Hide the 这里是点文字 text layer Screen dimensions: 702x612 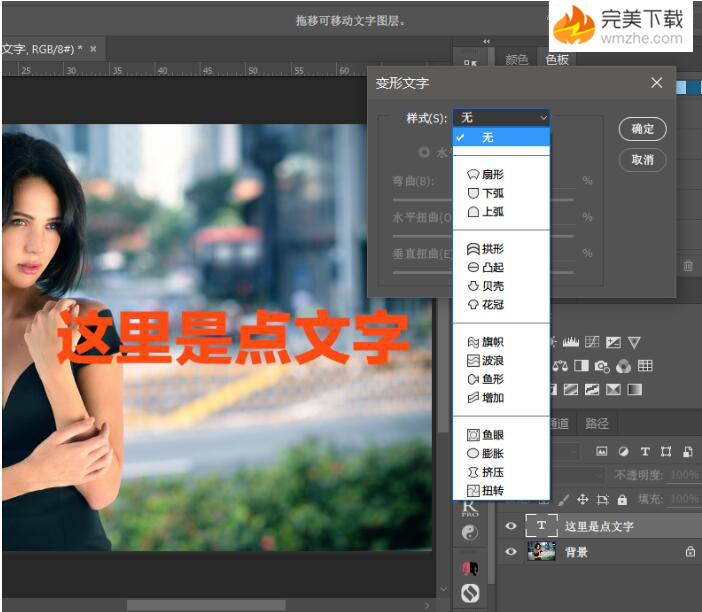tap(511, 526)
